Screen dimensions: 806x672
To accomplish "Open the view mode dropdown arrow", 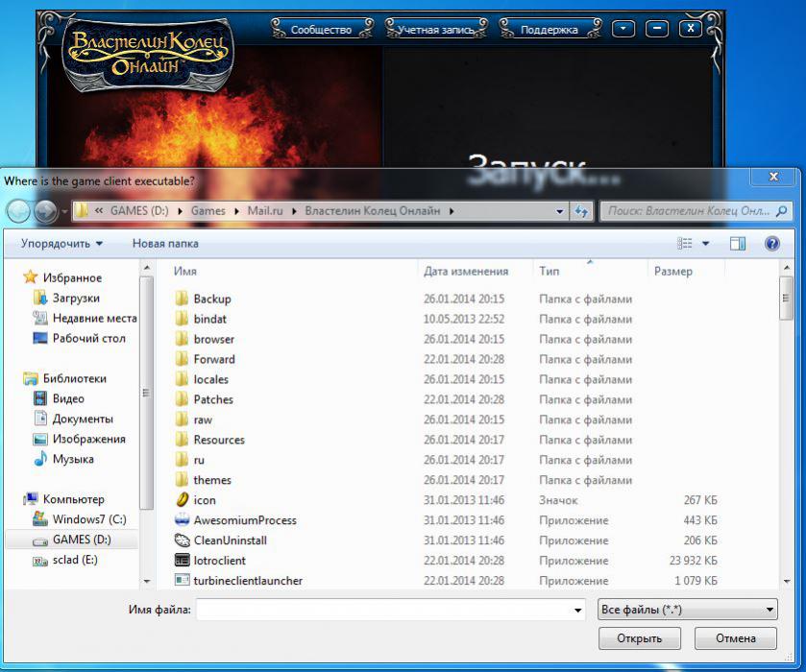I will [706, 244].
